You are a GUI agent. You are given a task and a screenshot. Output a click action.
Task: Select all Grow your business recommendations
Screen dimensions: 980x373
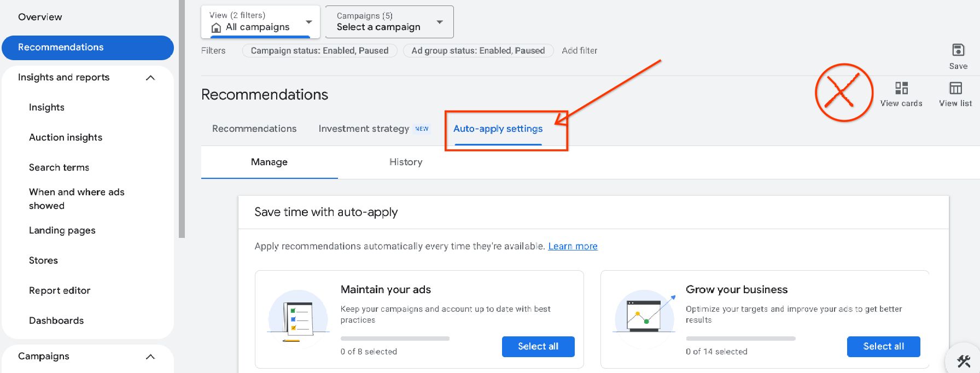point(883,347)
